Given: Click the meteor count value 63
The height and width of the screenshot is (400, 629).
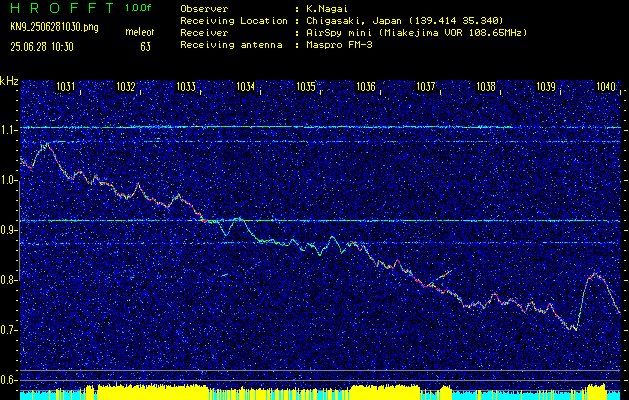Looking at the screenshot, I should coord(146,47).
